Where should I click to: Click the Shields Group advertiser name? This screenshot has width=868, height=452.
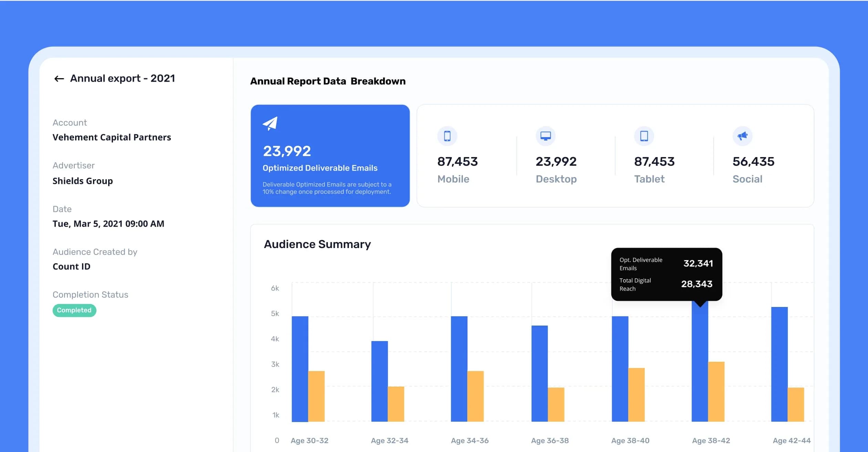[x=83, y=181]
